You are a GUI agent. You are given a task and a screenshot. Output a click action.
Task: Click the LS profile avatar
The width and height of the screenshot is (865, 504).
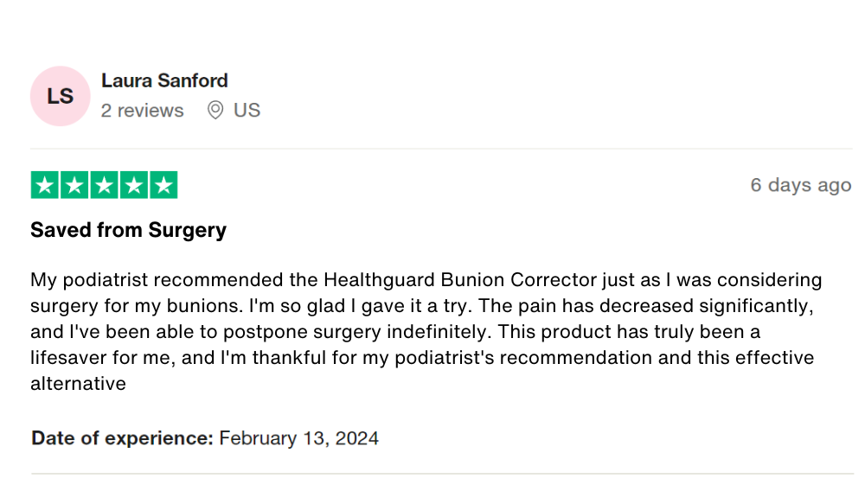click(60, 96)
